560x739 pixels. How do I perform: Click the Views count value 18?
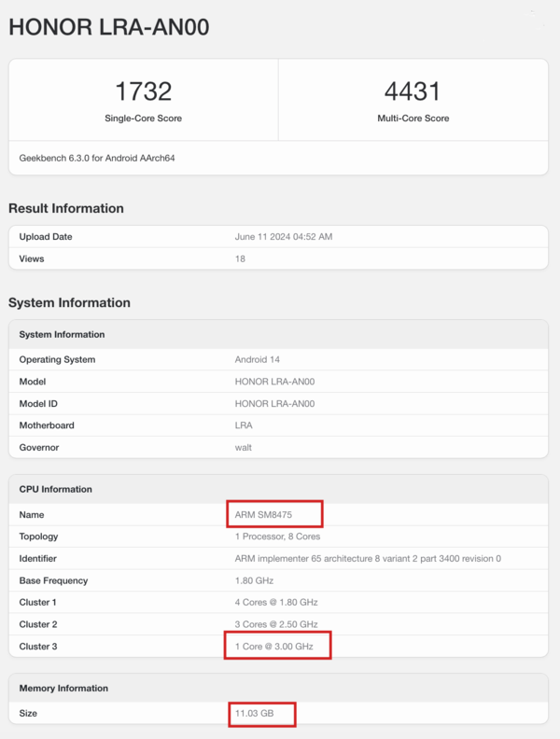tap(240, 258)
